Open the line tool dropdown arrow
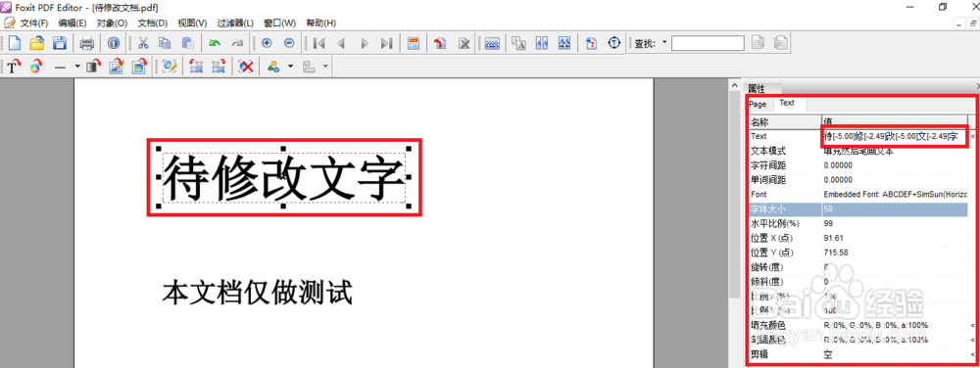The width and height of the screenshot is (980, 368). tap(76, 67)
